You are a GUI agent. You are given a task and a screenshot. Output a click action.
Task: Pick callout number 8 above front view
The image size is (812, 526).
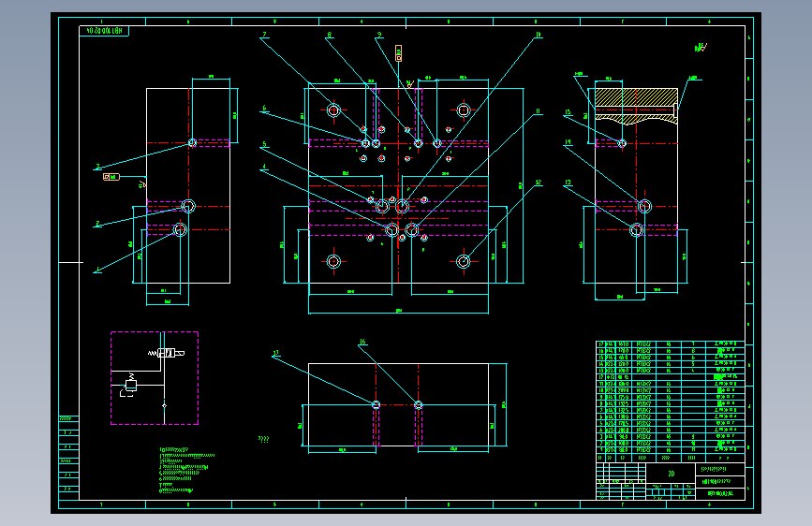tap(330, 35)
